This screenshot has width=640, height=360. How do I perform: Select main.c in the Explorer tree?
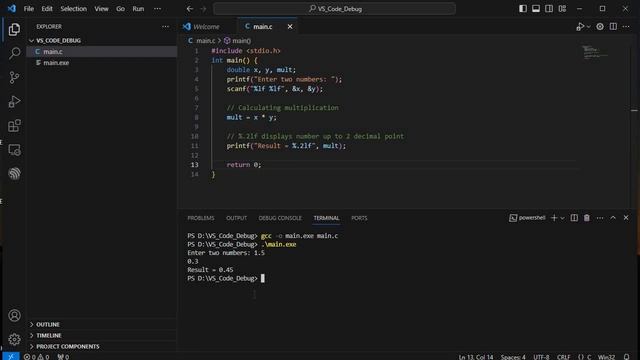(102, 51)
